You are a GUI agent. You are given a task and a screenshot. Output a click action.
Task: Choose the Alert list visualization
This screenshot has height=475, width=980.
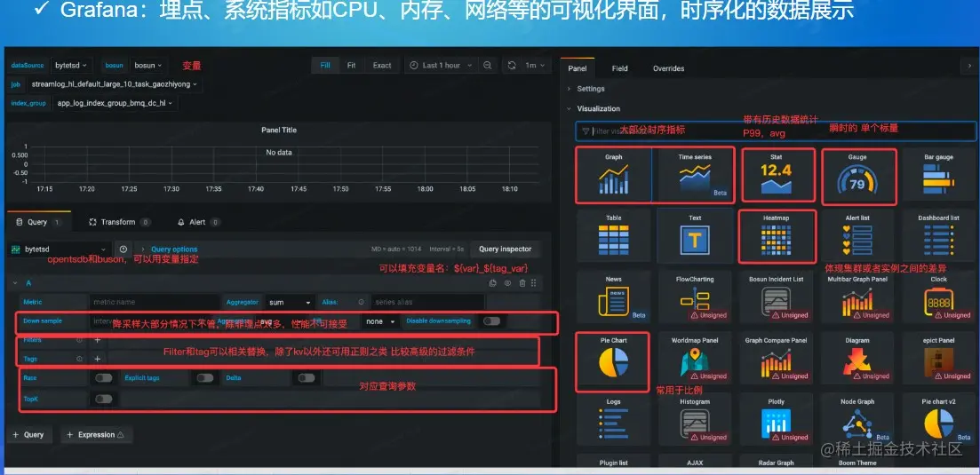click(x=857, y=236)
